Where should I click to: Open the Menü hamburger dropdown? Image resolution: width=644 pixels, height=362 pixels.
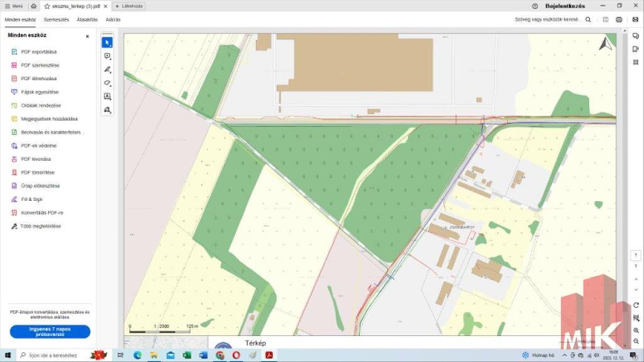[14, 6]
